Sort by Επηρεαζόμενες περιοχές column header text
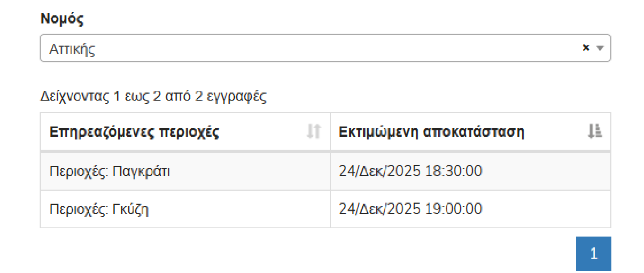Screen dimensions: 644x273 (x=134, y=132)
